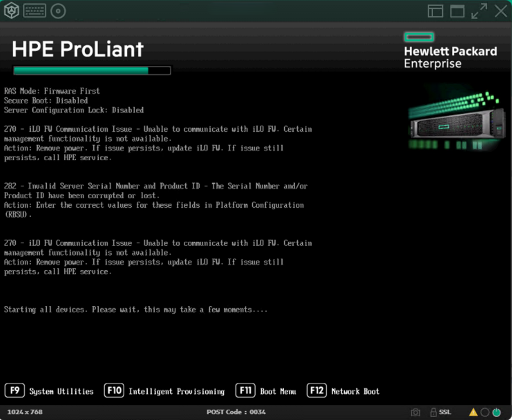Click the green POST progress bar
This screenshot has width=512, height=420.
(x=92, y=71)
